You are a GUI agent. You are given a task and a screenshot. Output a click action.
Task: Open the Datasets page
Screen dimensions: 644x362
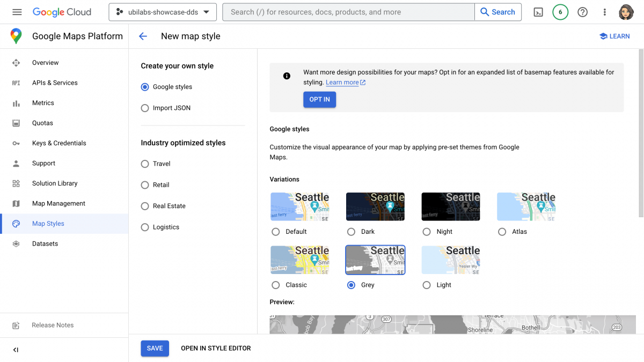point(45,243)
